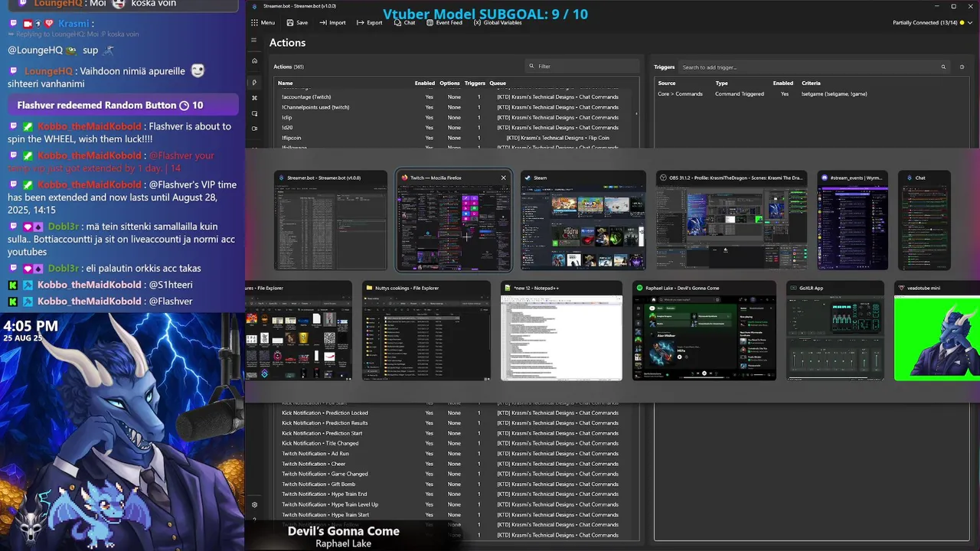Click Firefox icon on Twitch thumbnail title
980x551 pixels.
click(x=404, y=178)
